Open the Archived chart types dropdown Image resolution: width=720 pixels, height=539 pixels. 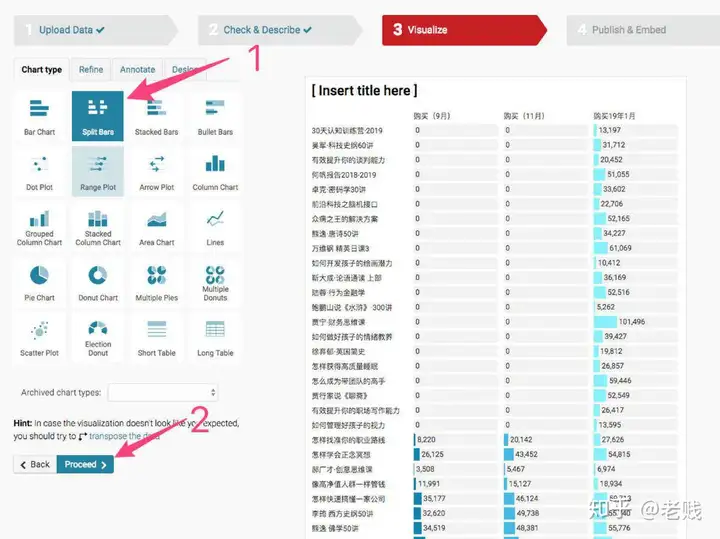tap(163, 393)
